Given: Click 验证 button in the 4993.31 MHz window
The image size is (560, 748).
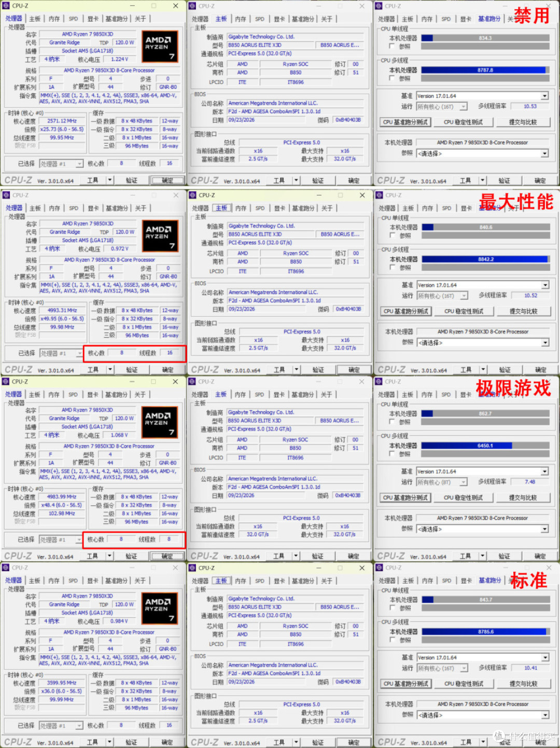Looking at the screenshot, I should (x=132, y=370).
